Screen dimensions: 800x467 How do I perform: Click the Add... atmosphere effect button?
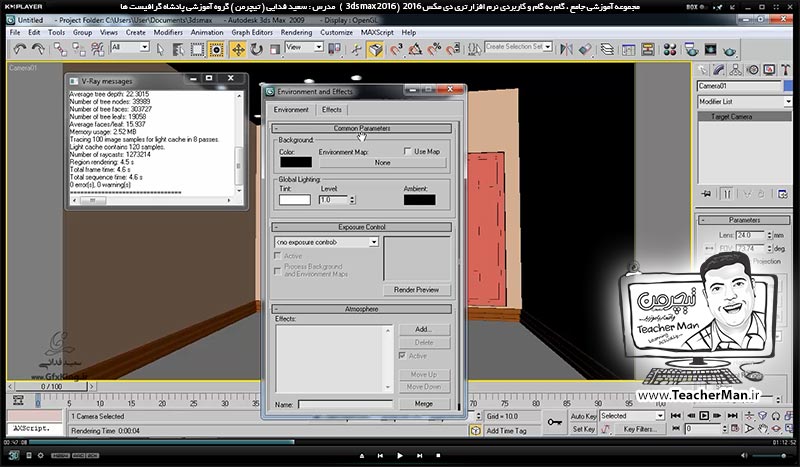pos(423,329)
